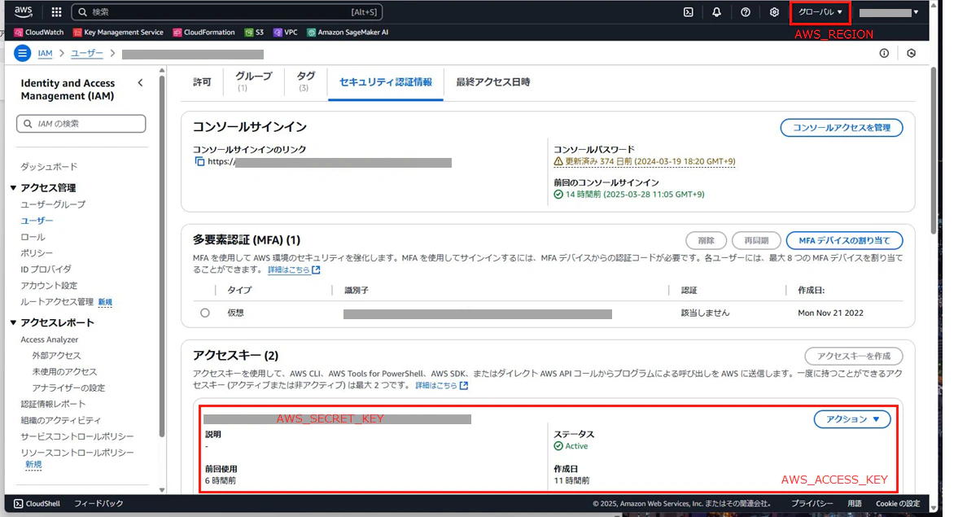Open 組織のアクティビティ in sidebar
980x517 pixels.
coord(61,420)
